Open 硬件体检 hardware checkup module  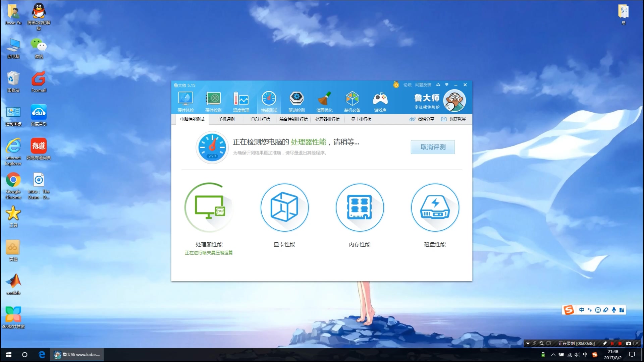point(185,102)
